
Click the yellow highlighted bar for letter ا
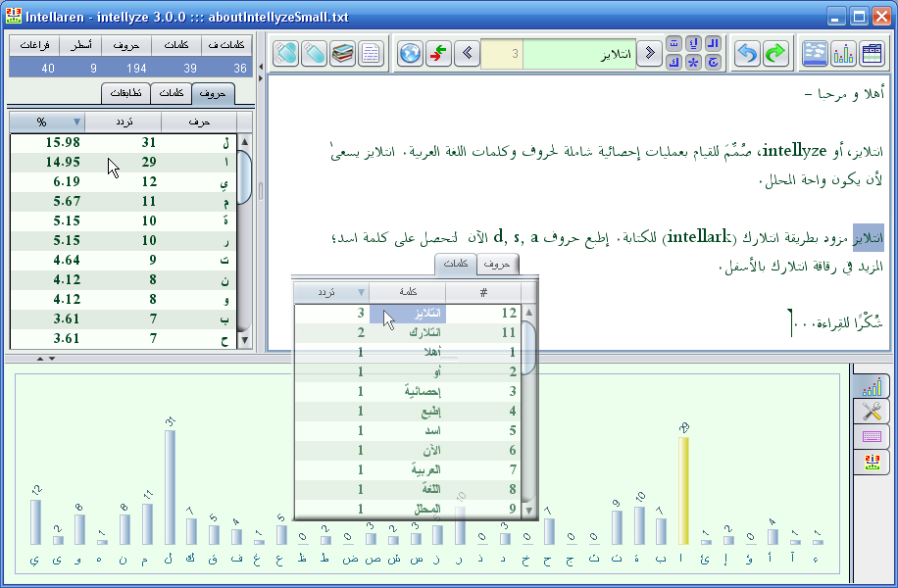pos(683,491)
